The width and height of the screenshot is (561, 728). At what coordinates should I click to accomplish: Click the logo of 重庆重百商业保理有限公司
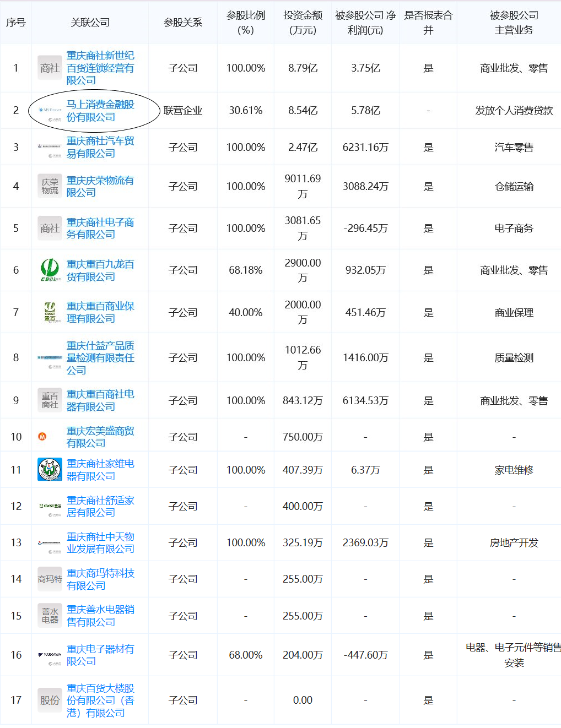50,312
